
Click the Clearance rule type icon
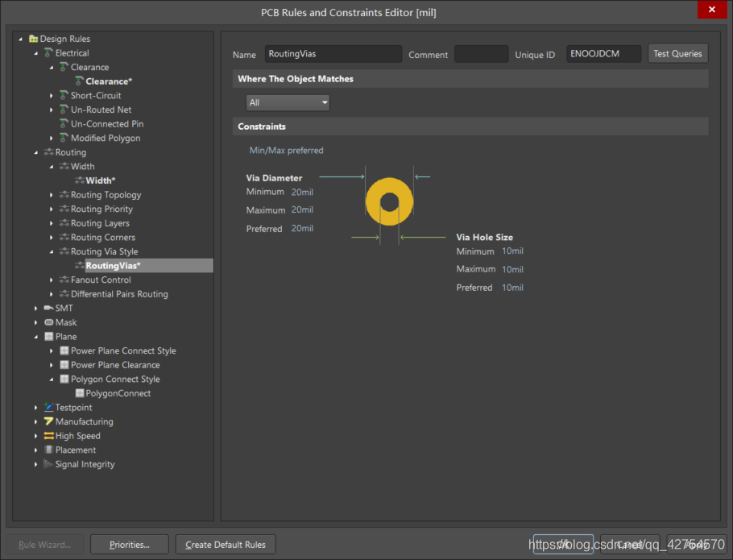64,67
